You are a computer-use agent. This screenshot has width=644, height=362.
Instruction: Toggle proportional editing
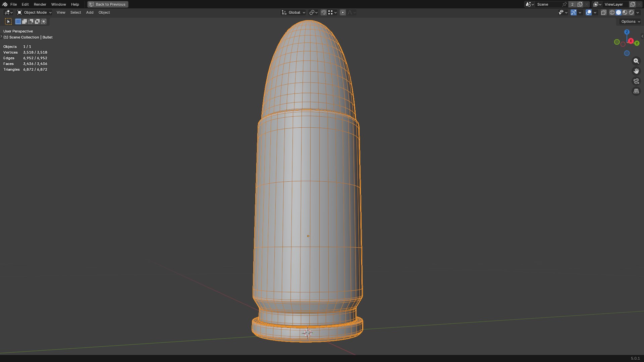(343, 12)
